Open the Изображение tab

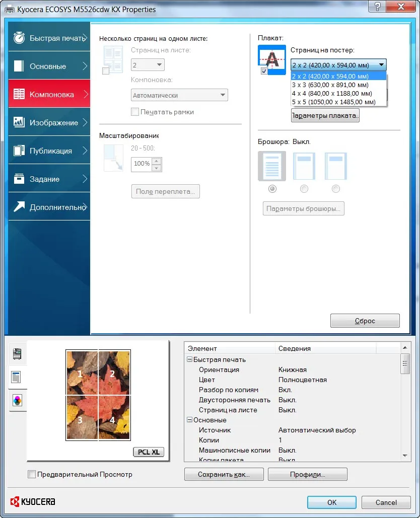coord(49,122)
